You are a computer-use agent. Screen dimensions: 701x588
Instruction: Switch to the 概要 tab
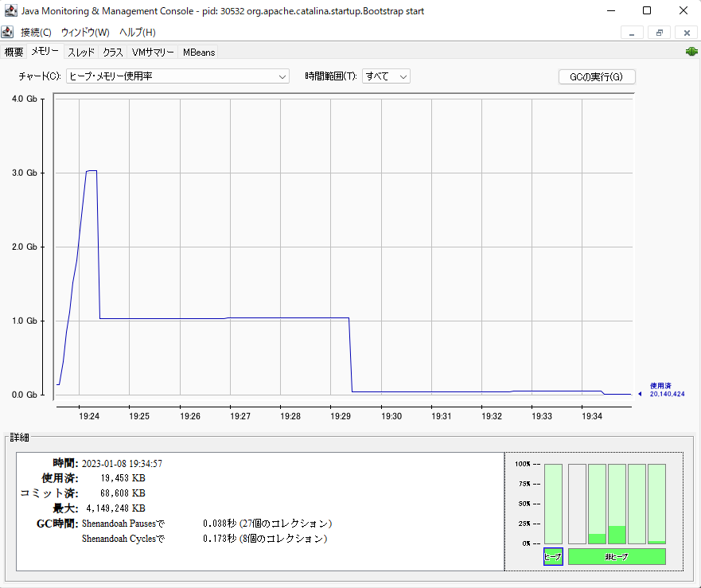14,53
